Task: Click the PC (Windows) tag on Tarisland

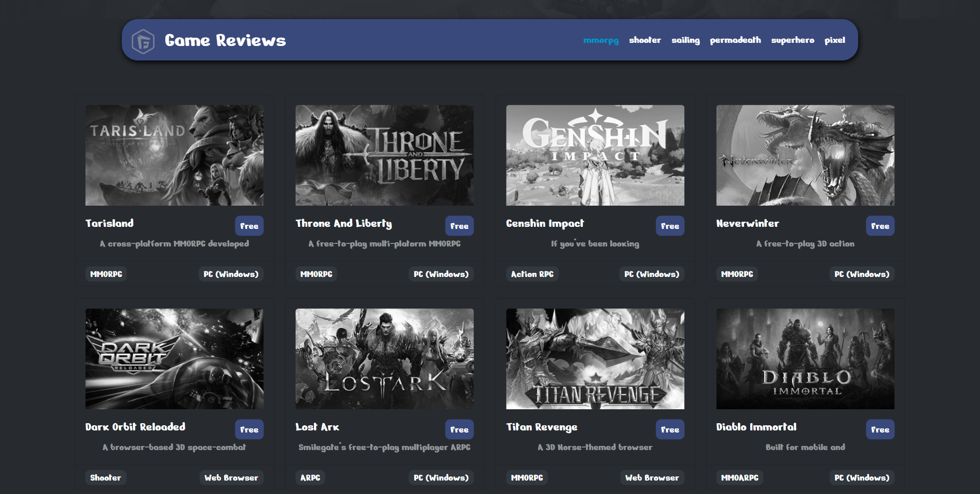Action: [231, 274]
